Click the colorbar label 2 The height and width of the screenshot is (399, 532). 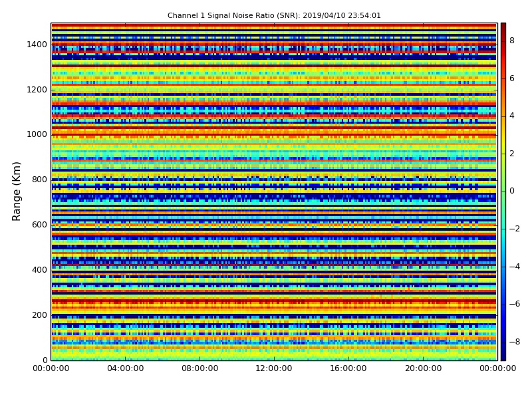[x=512, y=154]
